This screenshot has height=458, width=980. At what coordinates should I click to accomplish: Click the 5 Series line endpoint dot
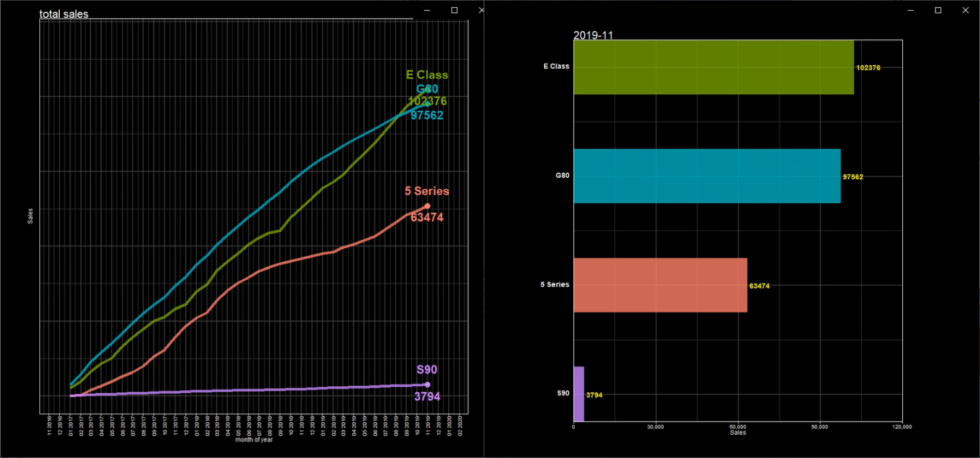tap(427, 206)
